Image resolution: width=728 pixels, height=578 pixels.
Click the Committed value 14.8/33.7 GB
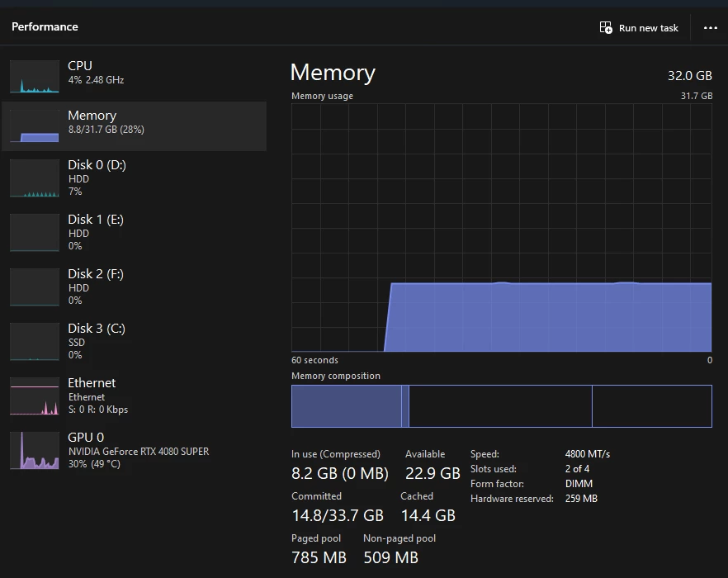click(x=338, y=515)
